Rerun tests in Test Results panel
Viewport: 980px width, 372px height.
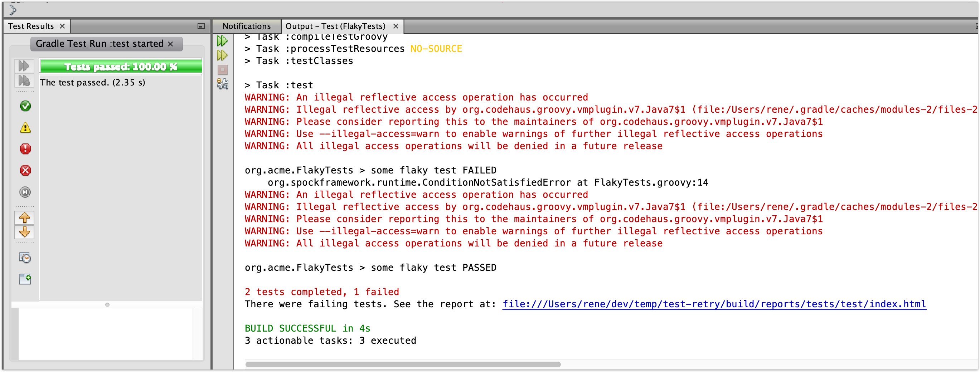tap(24, 66)
